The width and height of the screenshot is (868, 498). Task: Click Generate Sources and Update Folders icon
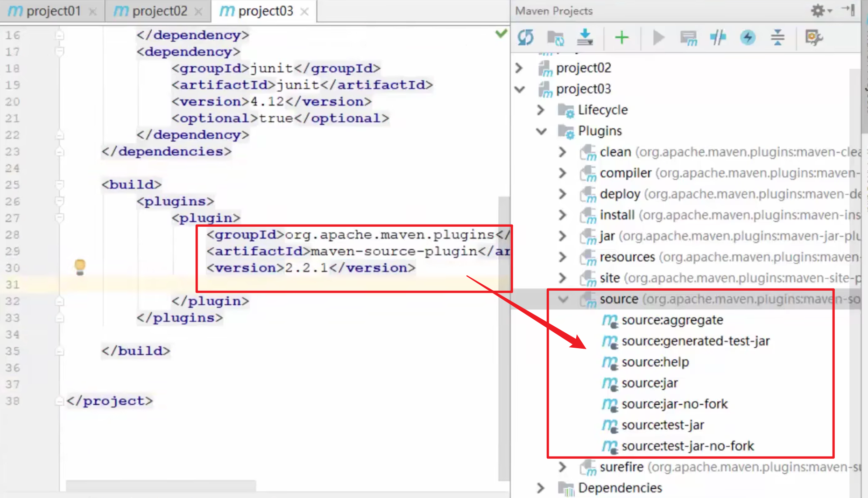[x=555, y=37]
